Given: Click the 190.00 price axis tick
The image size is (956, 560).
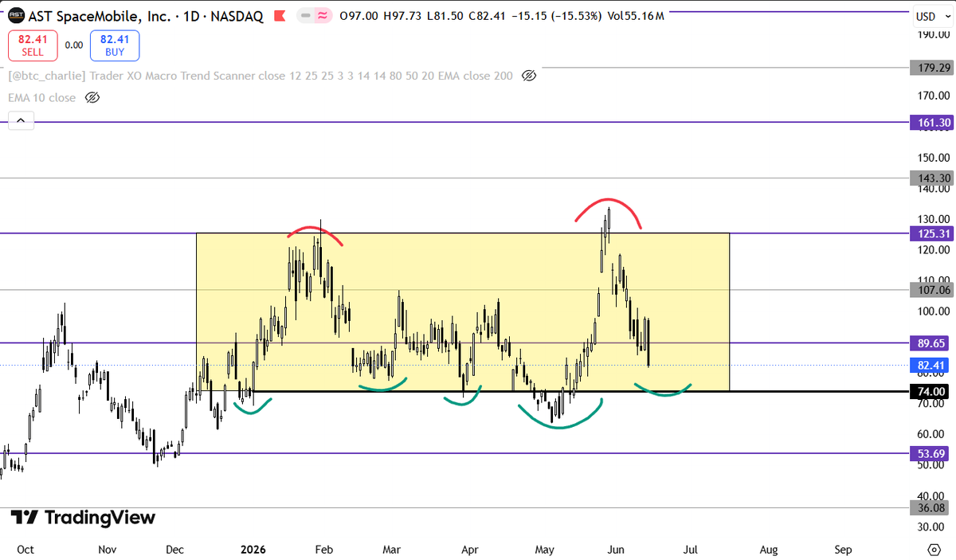Looking at the screenshot, I should [931, 35].
